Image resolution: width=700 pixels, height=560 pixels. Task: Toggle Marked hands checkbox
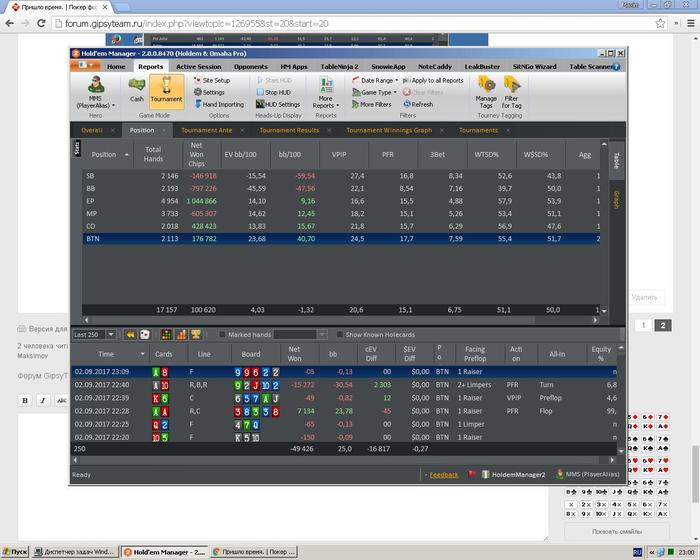tap(222, 334)
